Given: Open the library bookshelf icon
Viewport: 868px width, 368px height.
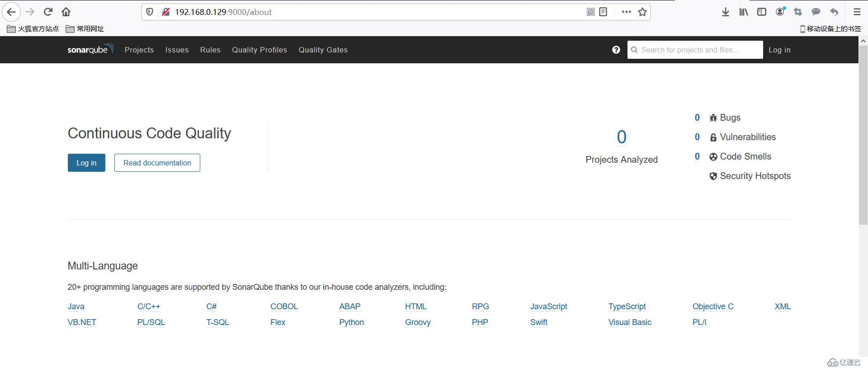Looking at the screenshot, I should (x=744, y=12).
